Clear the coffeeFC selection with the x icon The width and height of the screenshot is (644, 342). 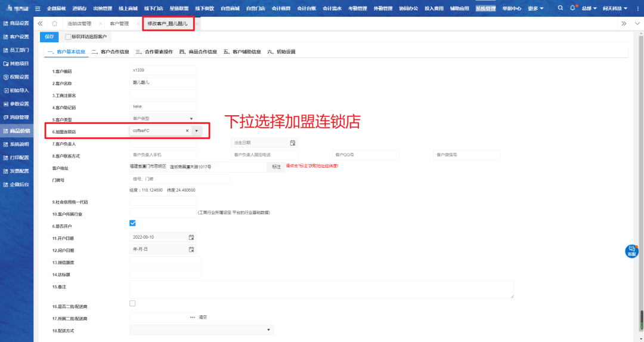[x=187, y=131]
